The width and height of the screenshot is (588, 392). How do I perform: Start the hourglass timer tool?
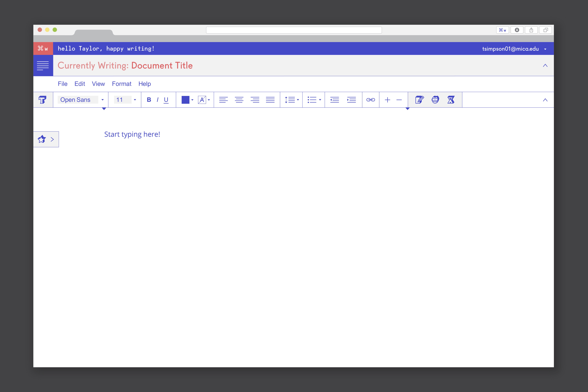(x=451, y=100)
